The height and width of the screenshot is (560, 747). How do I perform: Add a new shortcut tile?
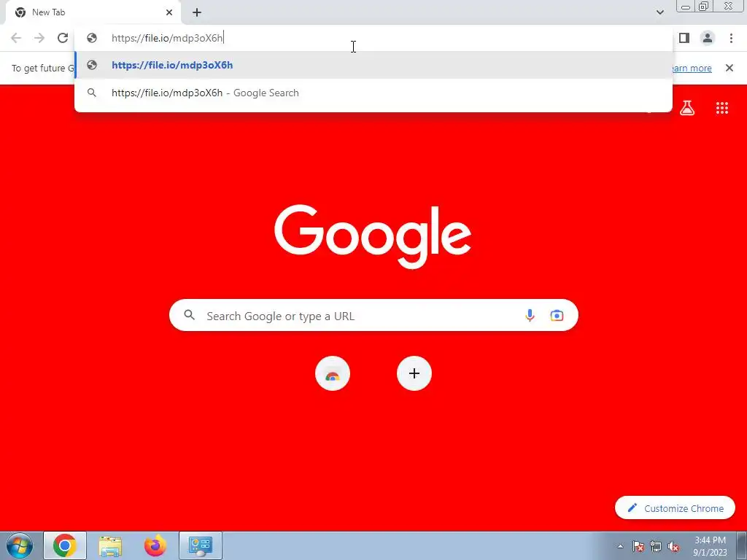pyautogui.click(x=414, y=373)
